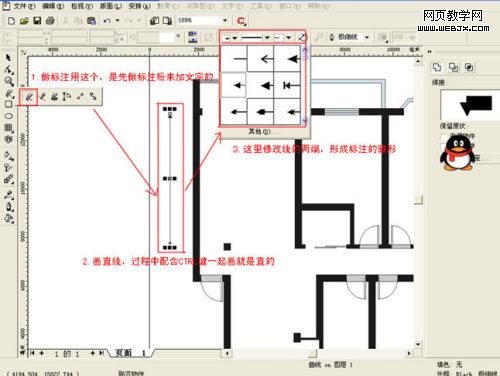Collapse the docker with the double arrow
This screenshot has width=500, height=376.
tap(430, 51)
